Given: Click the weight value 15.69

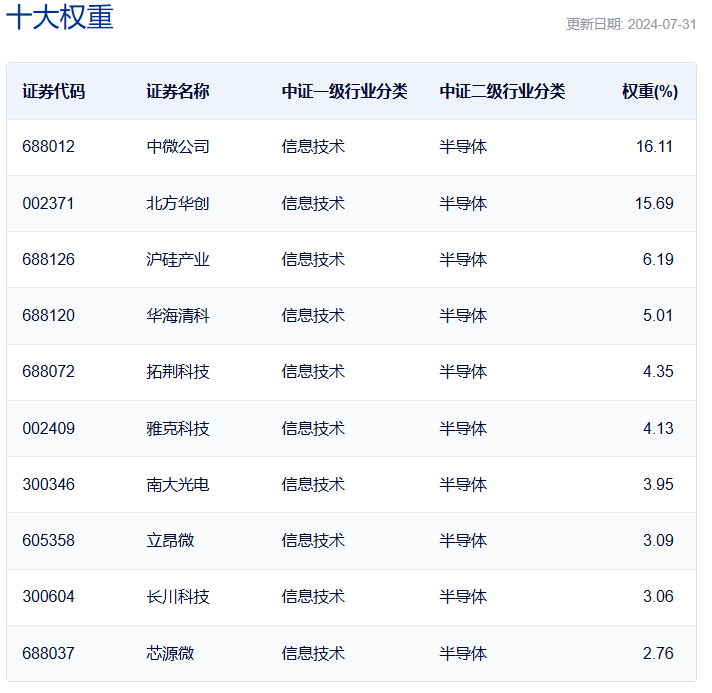Looking at the screenshot, I should (654, 203).
